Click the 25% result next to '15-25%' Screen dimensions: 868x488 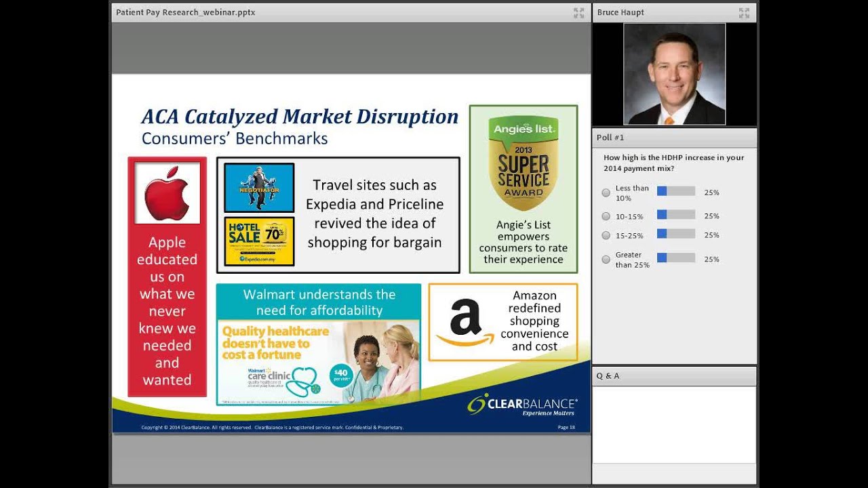click(x=711, y=235)
